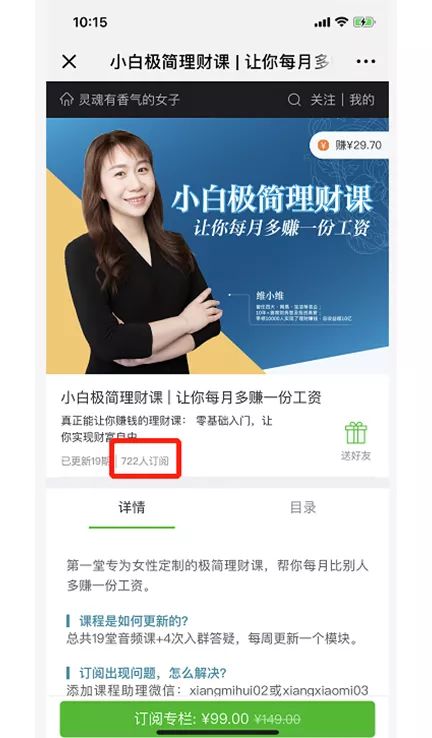Open the 我的 account link
Screen dimensions: 432x738
click(362, 100)
